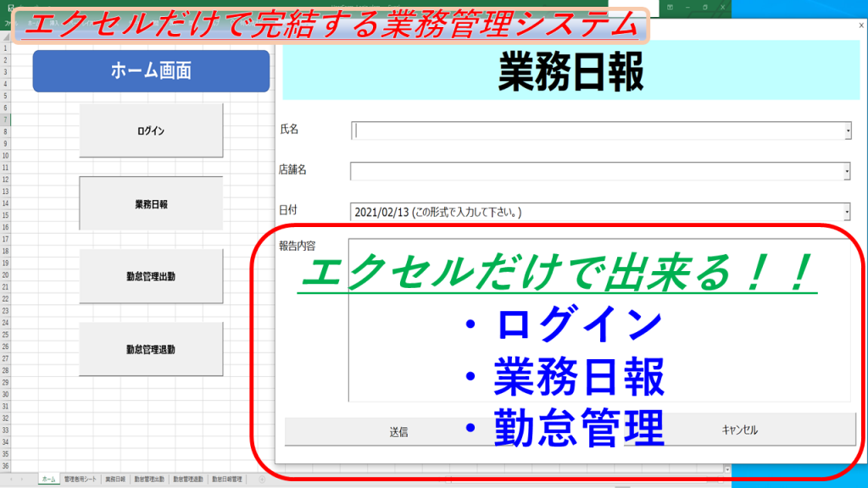Image resolution: width=868 pixels, height=488 pixels.
Task: Click the ホーム画面 home screen header
Action: [x=150, y=71]
